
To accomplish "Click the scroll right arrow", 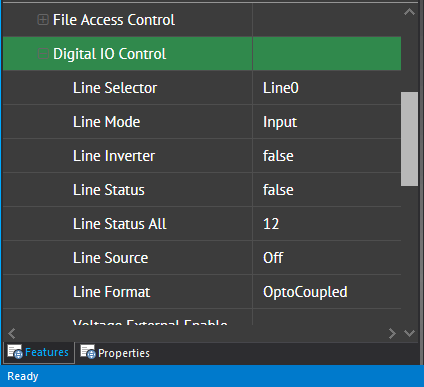I will (392, 333).
